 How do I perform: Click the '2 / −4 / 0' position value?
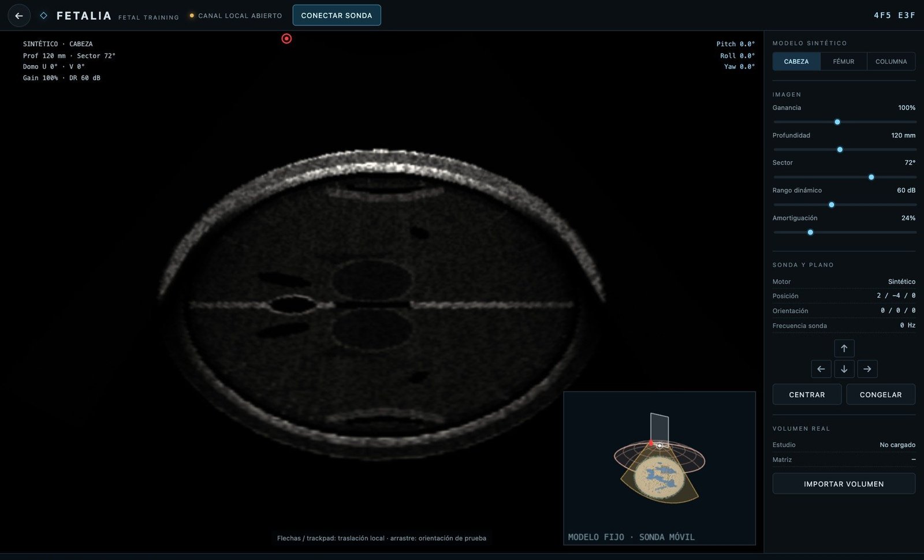(x=896, y=296)
